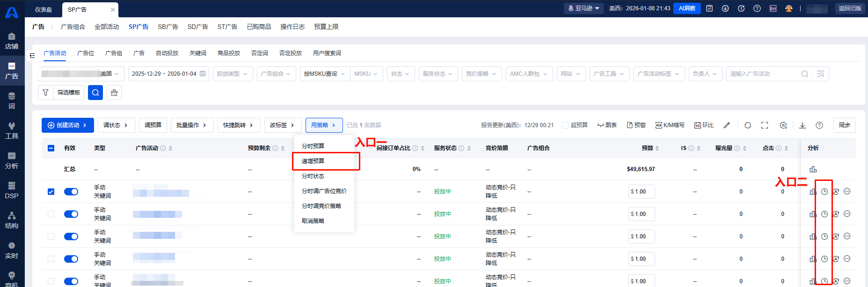868x287 pixels.
Task: Switch to the 关键词 tab
Action: 197,53
